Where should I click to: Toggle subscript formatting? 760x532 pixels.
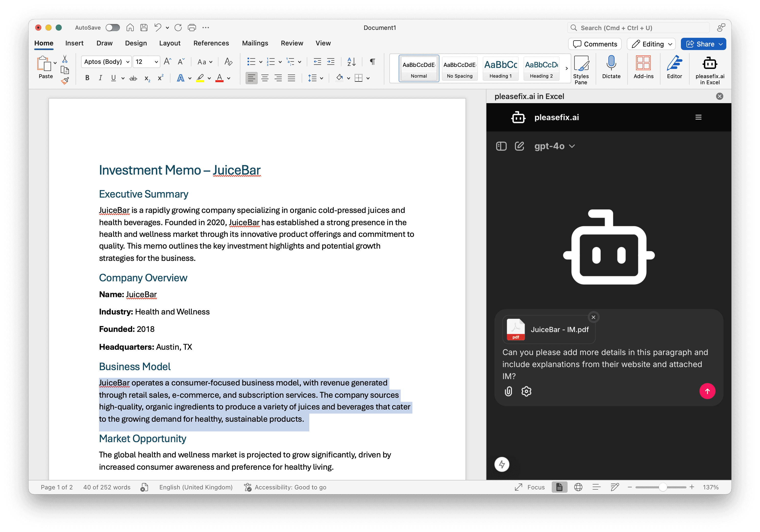[147, 78]
